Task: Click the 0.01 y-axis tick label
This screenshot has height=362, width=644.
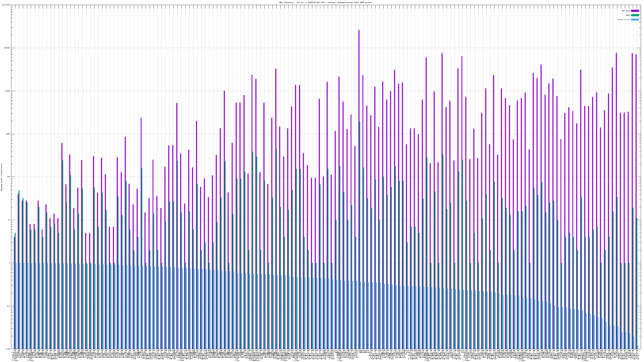Action: tap(8, 349)
